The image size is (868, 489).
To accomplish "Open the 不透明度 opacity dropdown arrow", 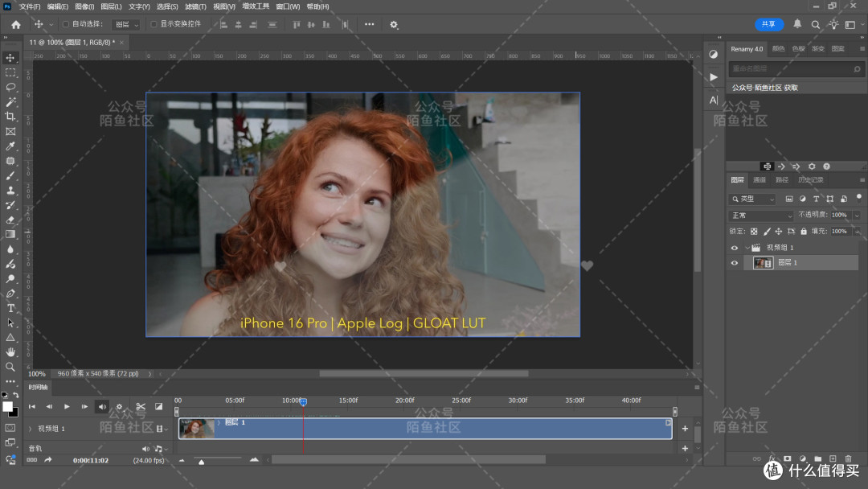I will coord(857,215).
